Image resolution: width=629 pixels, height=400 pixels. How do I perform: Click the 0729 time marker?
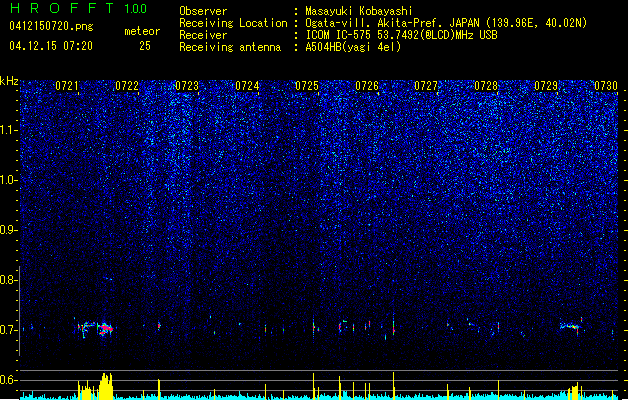pos(546,86)
